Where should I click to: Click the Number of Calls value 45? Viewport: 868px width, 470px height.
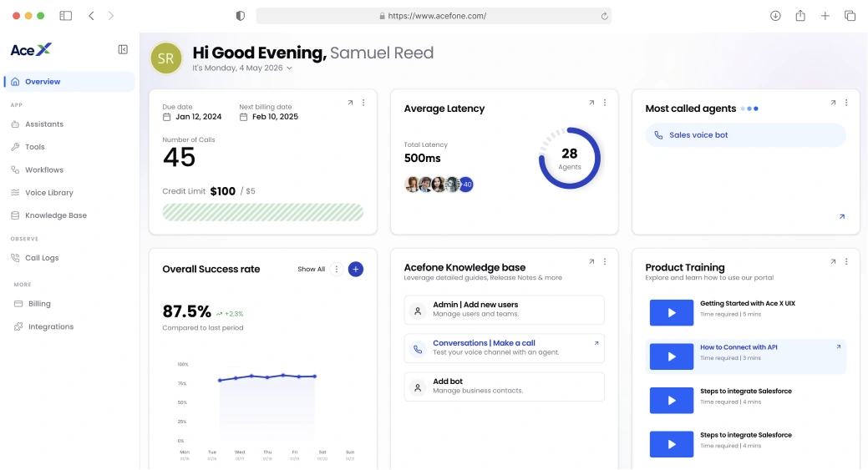[x=179, y=158]
